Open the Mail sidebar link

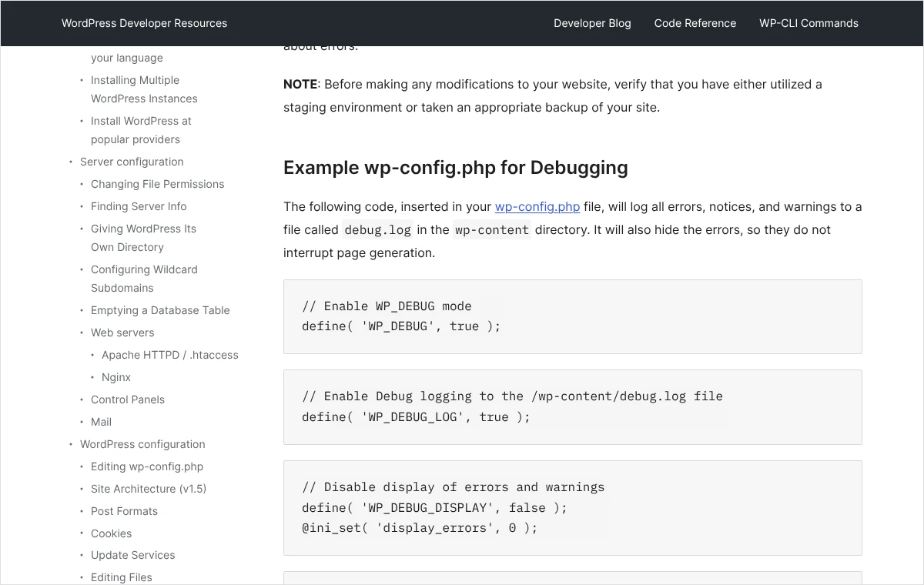point(101,422)
